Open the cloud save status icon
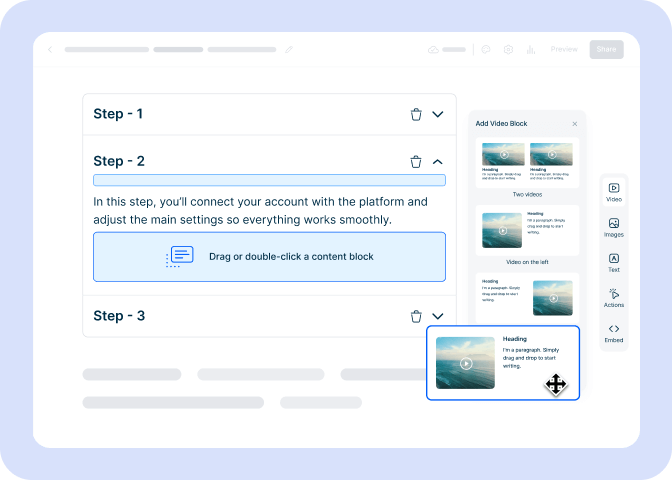 pos(433,50)
